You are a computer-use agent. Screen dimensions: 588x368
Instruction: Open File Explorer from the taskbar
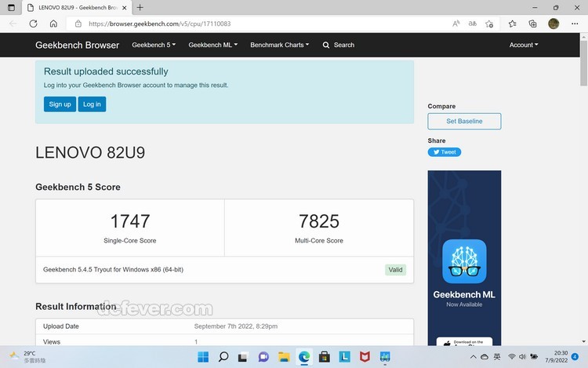click(x=284, y=357)
